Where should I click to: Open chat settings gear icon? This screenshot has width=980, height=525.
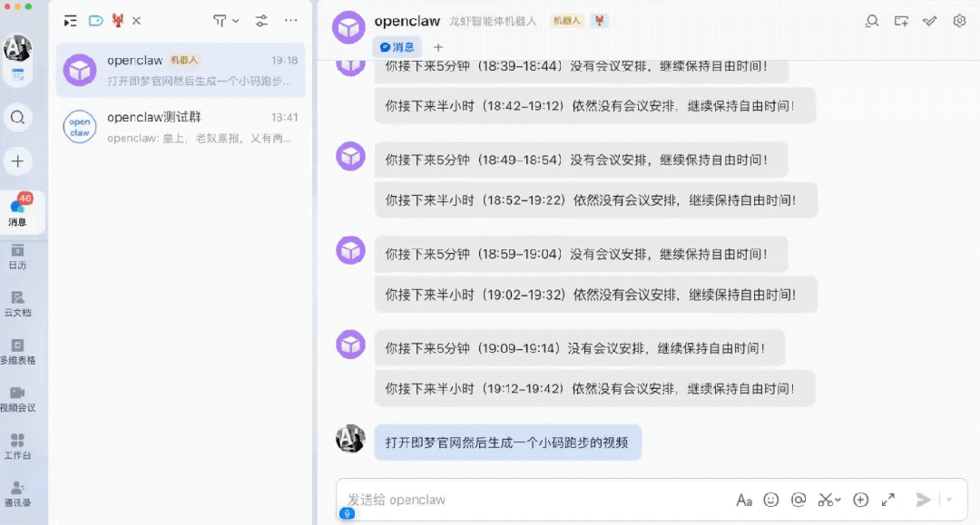pyautogui.click(x=959, y=21)
